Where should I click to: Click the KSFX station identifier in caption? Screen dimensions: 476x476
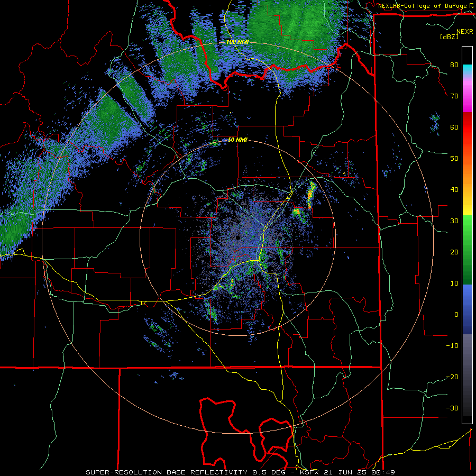point(310,472)
